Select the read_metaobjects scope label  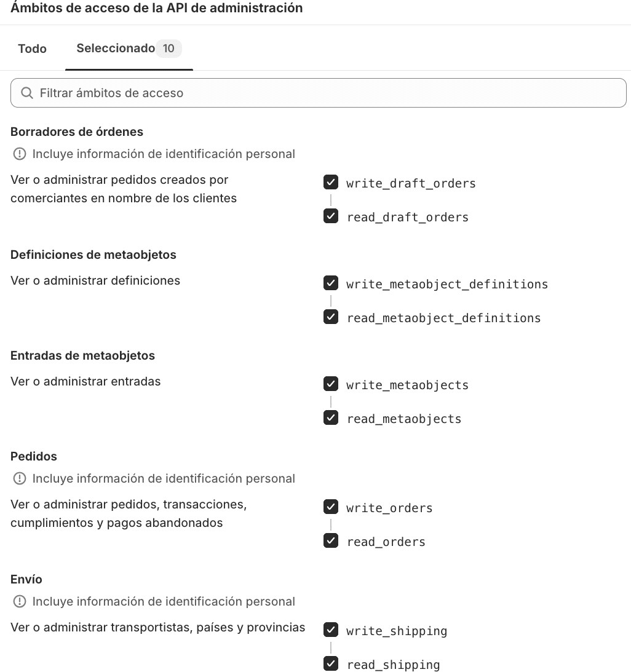click(x=404, y=419)
